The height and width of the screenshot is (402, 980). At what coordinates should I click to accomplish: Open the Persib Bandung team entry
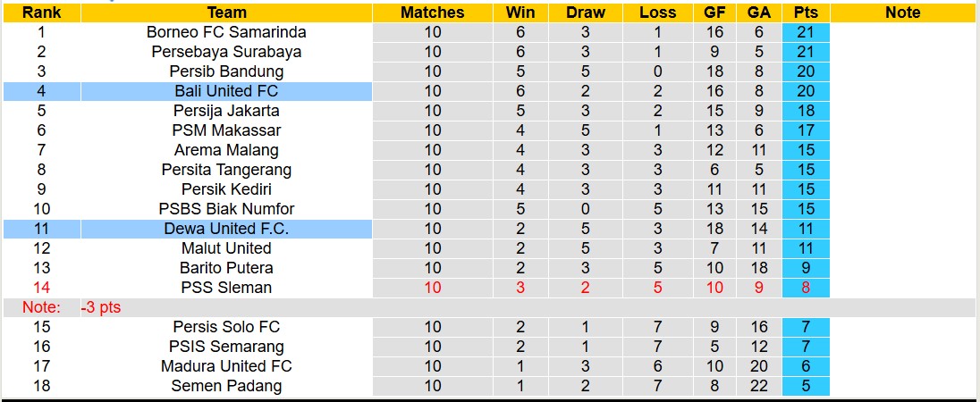[226, 71]
